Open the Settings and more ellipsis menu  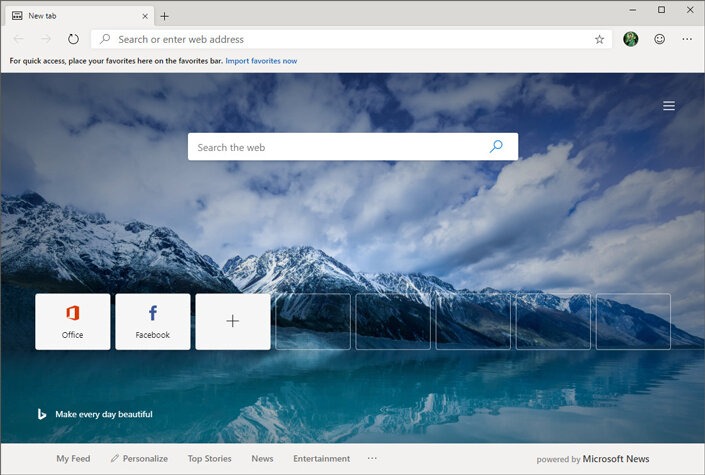point(687,39)
